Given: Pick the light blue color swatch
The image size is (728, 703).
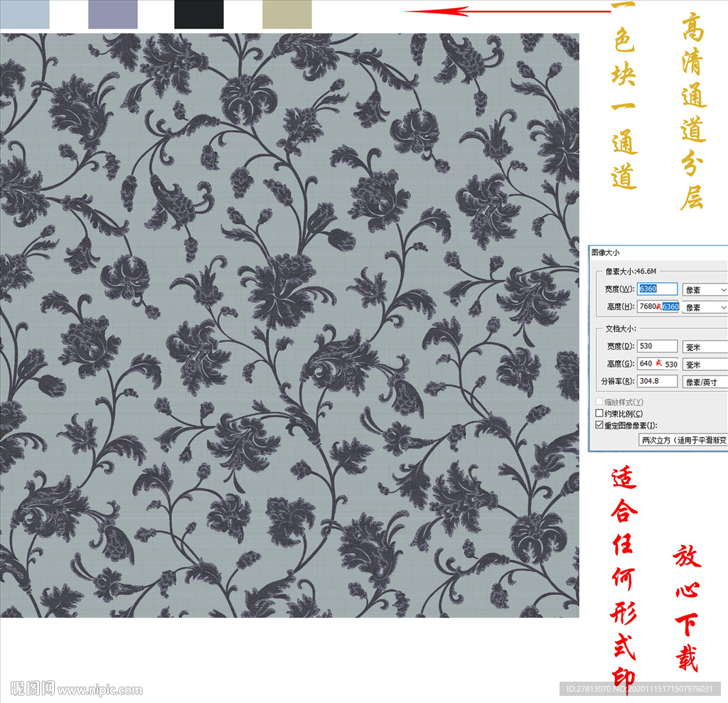Looking at the screenshot, I should (x=25, y=14).
